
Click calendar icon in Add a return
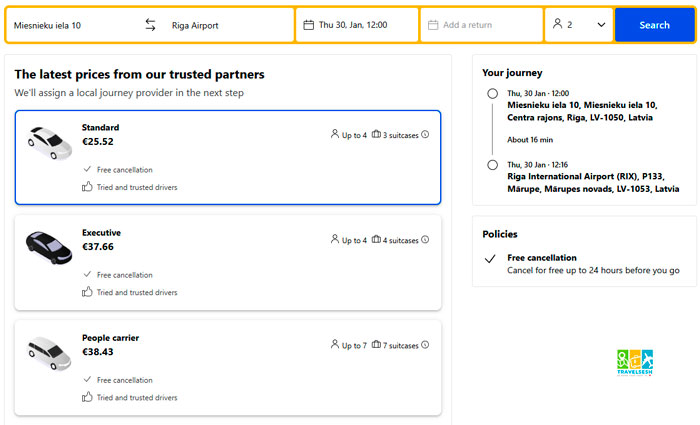(x=432, y=25)
